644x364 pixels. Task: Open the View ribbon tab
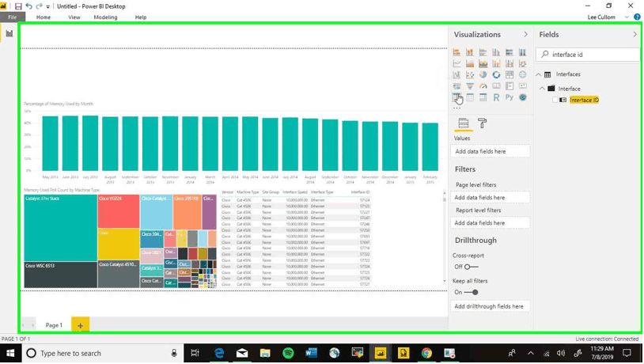click(x=74, y=17)
